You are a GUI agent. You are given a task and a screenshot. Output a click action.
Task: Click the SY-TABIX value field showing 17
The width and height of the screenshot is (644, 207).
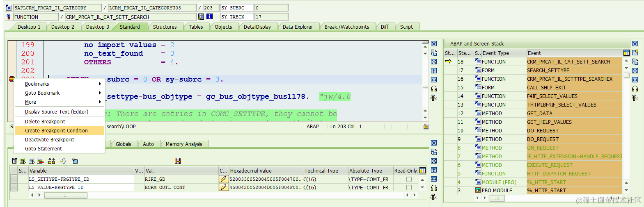click(x=271, y=17)
